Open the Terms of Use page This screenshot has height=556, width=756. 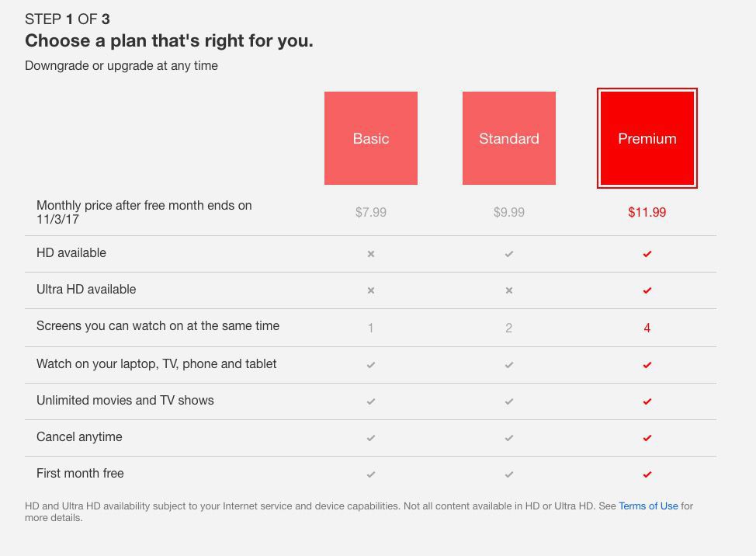coord(648,506)
